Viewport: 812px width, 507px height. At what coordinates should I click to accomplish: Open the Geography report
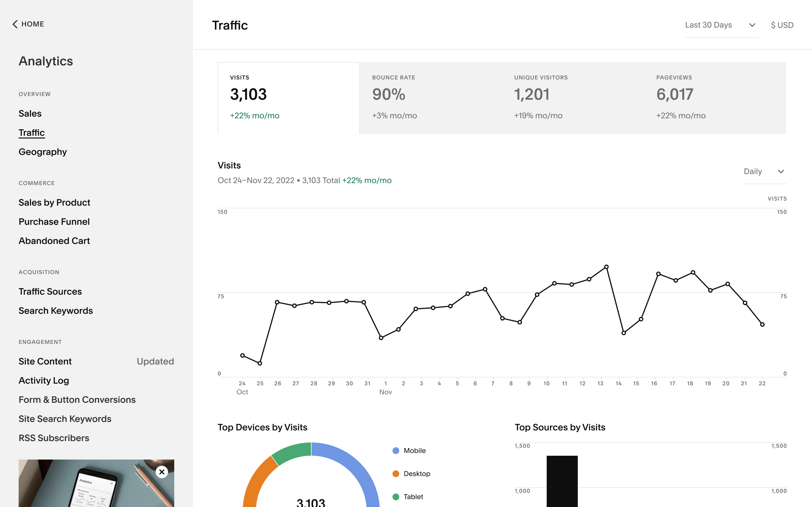tap(43, 152)
